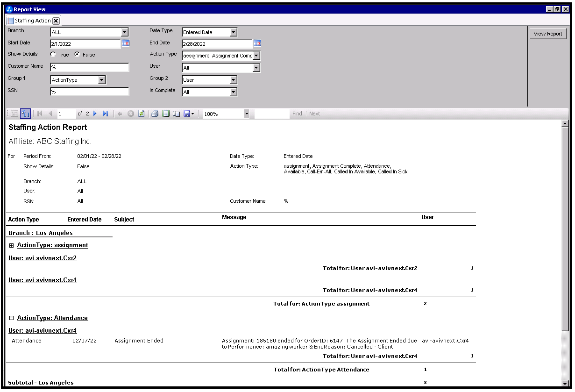The width and height of the screenshot is (575, 392).
Task: Click the vertical scrollbar up arrow
Action: point(565,124)
